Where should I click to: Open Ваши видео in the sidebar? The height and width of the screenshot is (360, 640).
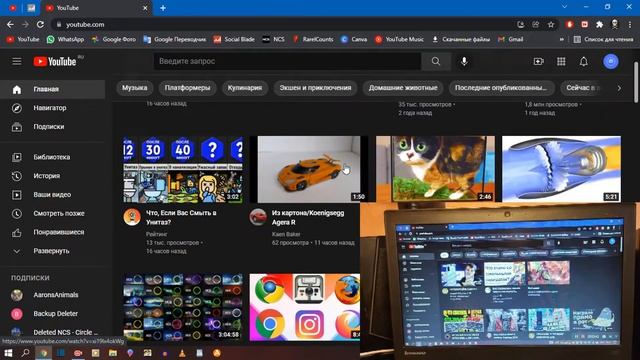pyautogui.click(x=52, y=194)
